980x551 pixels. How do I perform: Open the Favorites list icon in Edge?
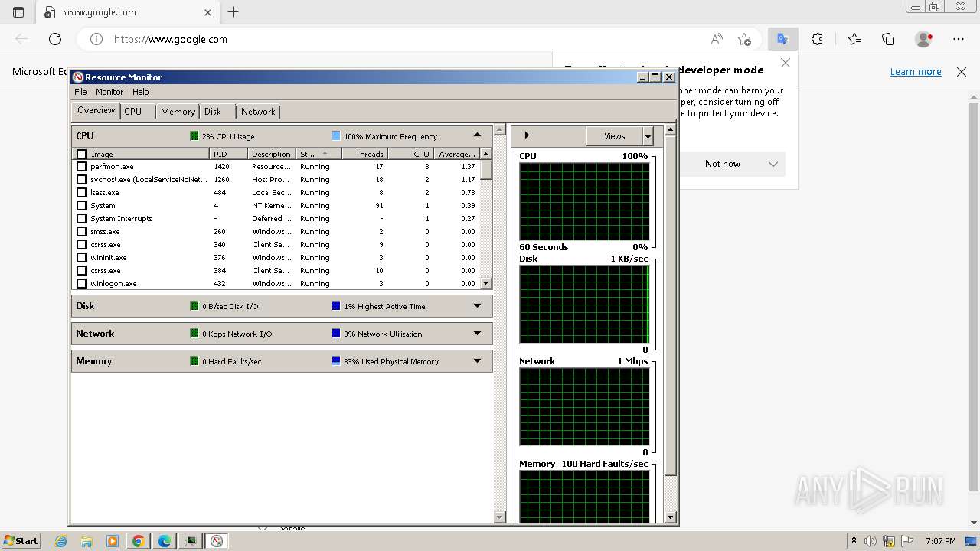click(x=854, y=39)
